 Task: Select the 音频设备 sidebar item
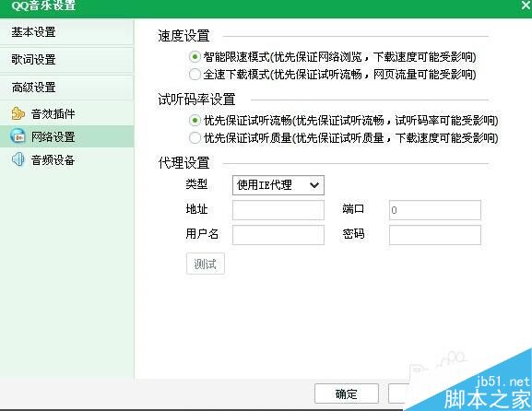click(x=66, y=159)
